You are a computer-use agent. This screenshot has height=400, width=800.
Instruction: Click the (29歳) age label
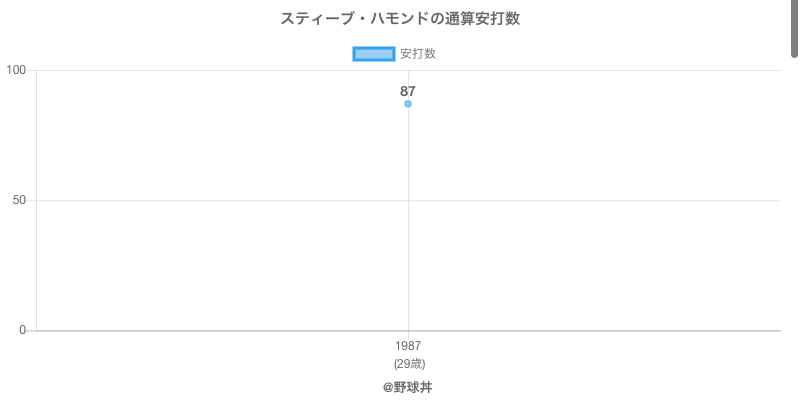pyautogui.click(x=408, y=364)
